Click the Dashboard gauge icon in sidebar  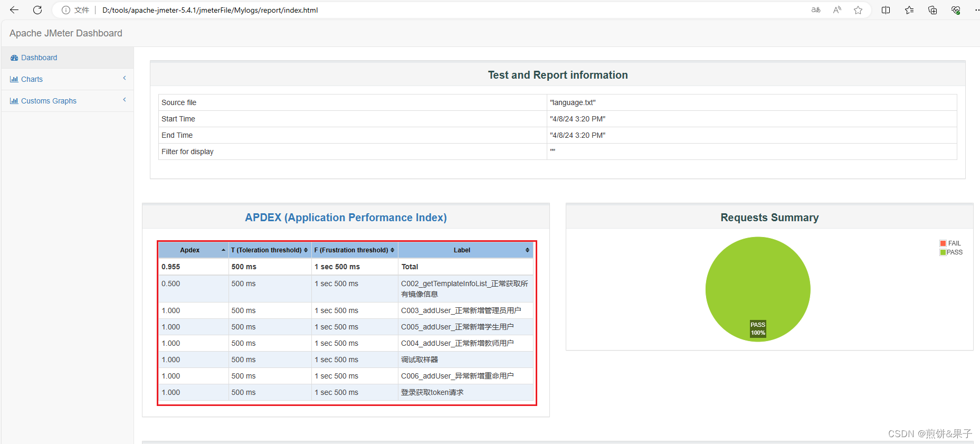tap(14, 58)
